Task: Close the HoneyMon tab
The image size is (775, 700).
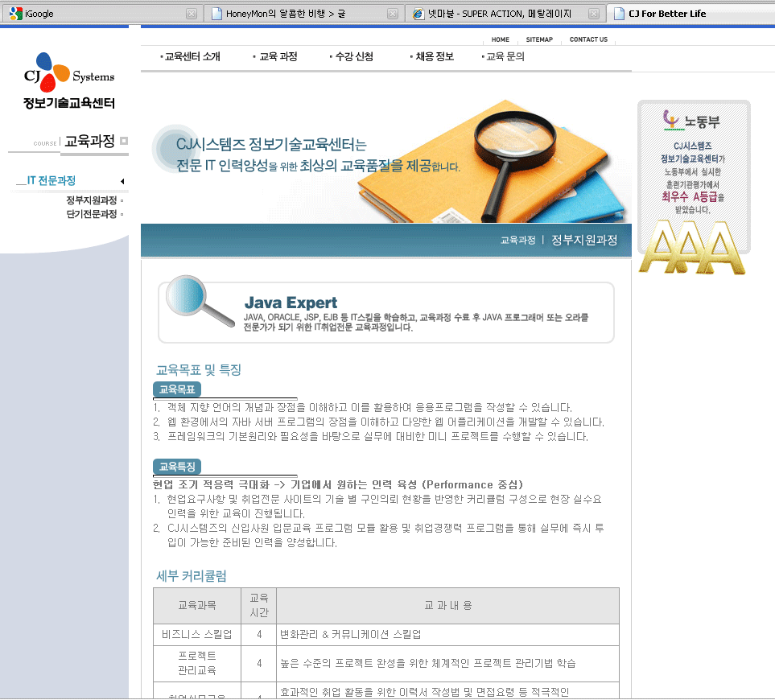Action: [x=393, y=14]
